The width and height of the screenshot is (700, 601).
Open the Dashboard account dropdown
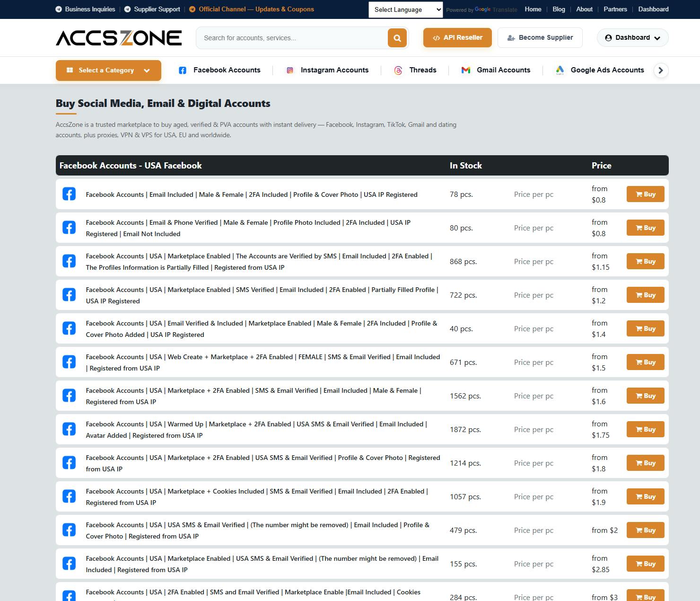click(632, 38)
